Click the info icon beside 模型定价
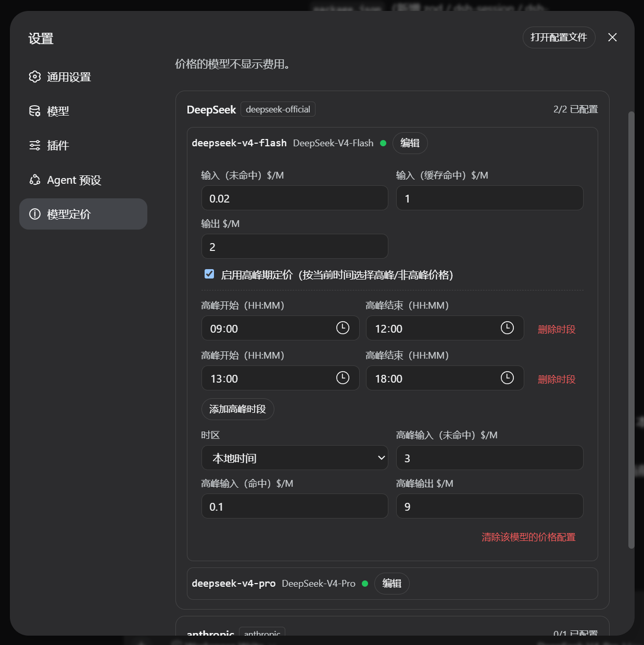 [35, 214]
